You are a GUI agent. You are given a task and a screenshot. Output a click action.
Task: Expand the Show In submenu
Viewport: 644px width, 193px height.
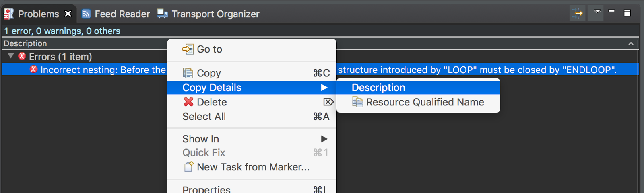(x=324, y=139)
